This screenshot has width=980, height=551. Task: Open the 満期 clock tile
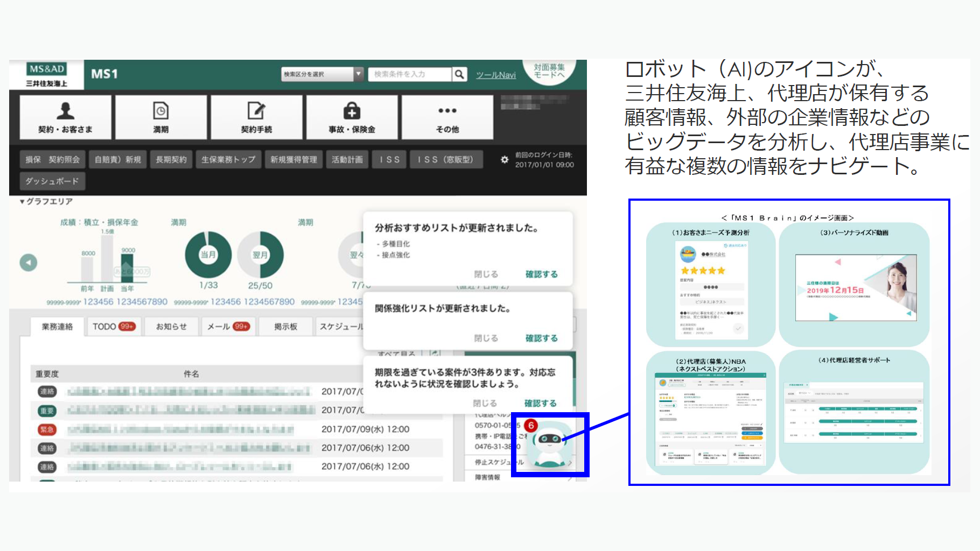160,117
